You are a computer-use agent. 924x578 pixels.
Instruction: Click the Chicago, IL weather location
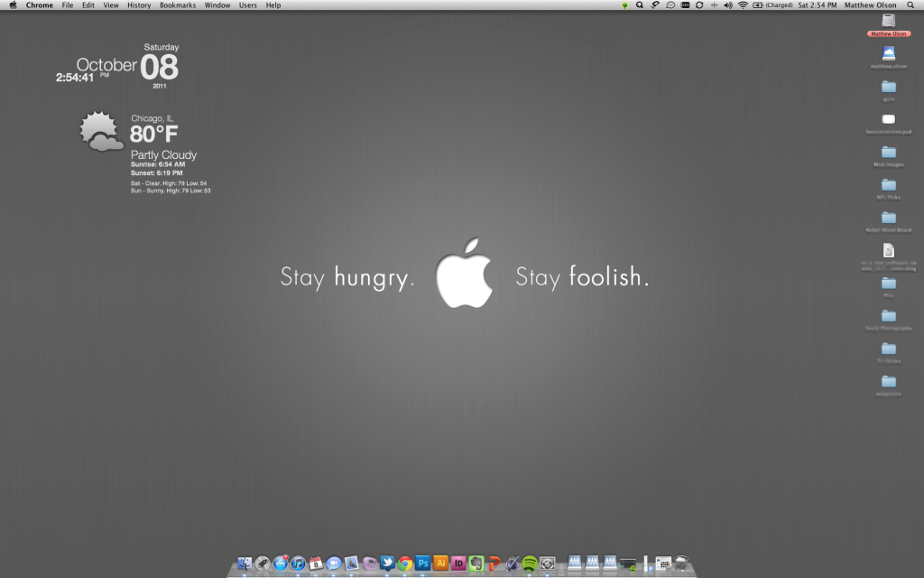click(152, 118)
